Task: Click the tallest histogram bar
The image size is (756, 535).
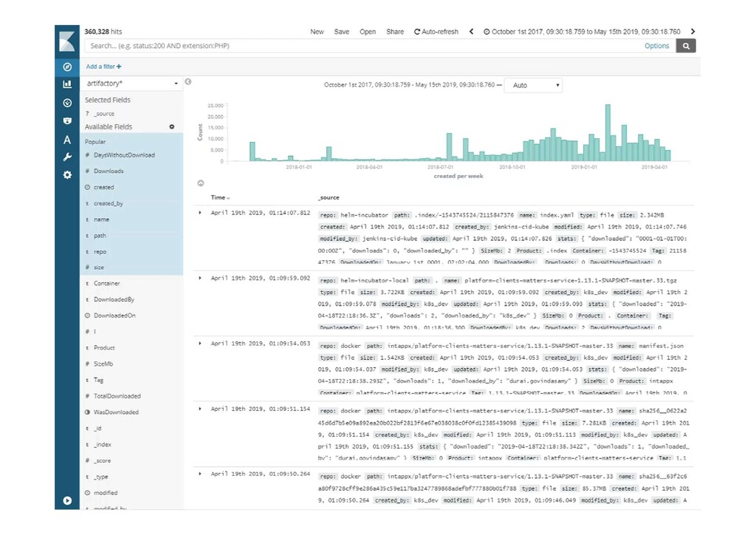Action: 608,133
